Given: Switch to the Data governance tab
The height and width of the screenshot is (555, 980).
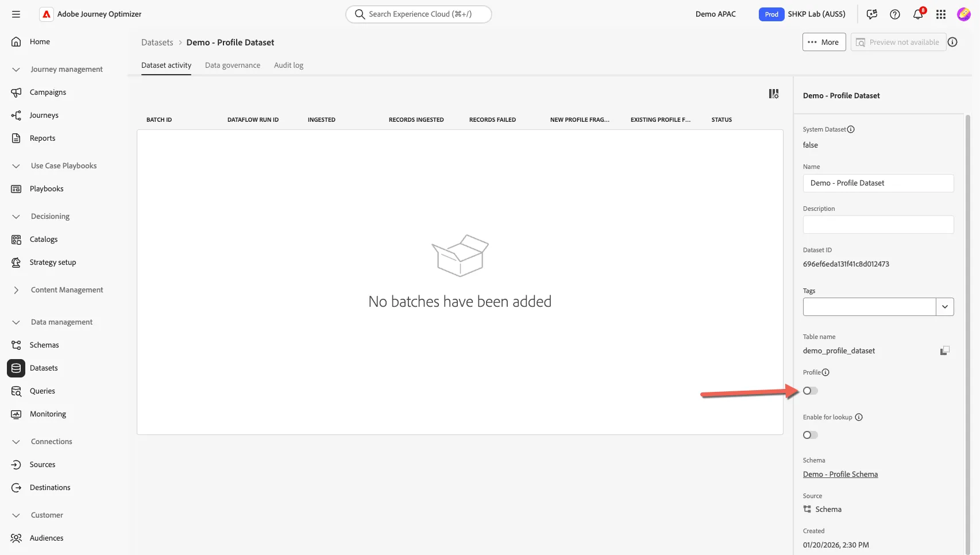Looking at the screenshot, I should pyautogui.click(x=233, y=65).
